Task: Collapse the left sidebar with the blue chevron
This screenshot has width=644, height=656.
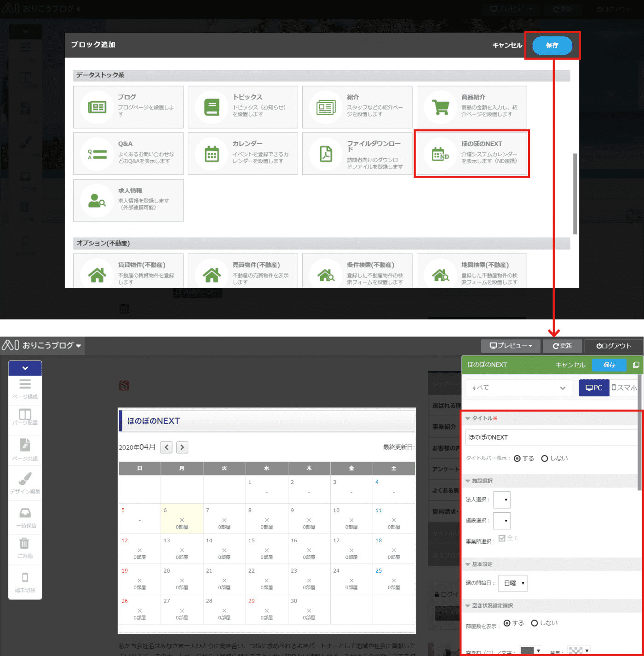Action: (25, 368)
